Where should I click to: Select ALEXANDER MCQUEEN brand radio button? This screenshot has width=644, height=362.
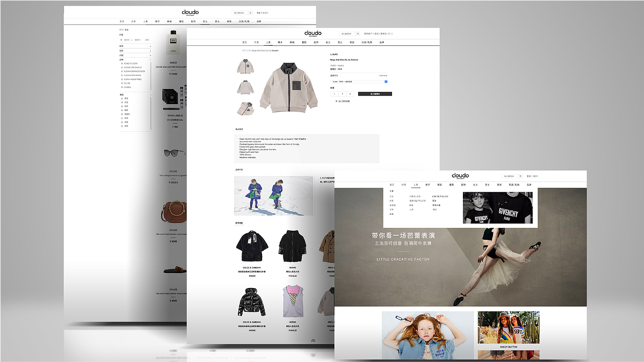(x=122, y=71)
